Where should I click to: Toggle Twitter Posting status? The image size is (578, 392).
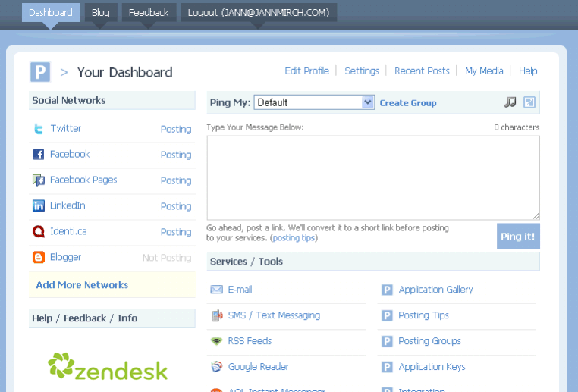176,130
